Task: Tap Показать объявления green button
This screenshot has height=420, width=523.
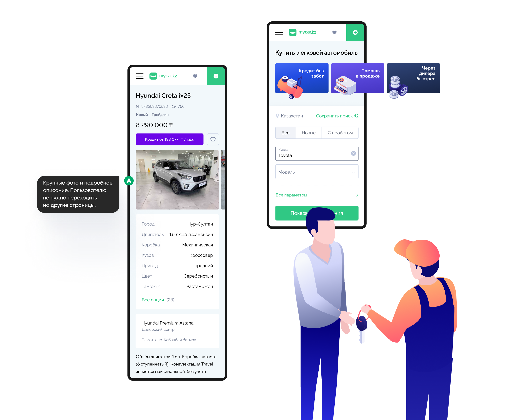Action: click(x=317, y=213)
